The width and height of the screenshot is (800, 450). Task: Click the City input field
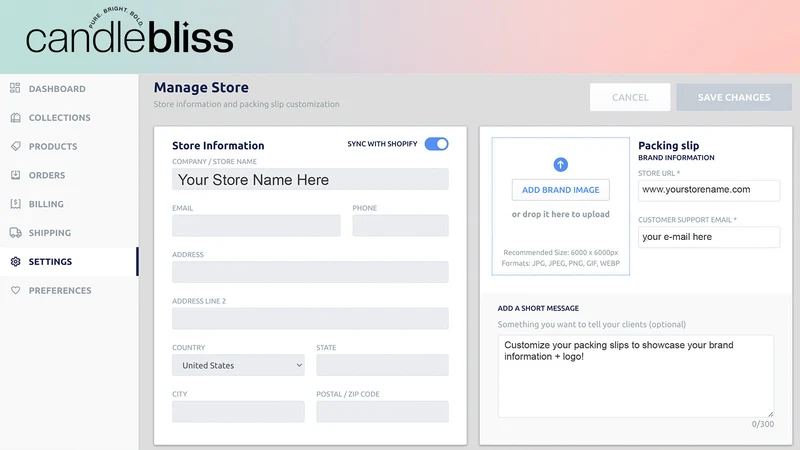coord(238,412)
